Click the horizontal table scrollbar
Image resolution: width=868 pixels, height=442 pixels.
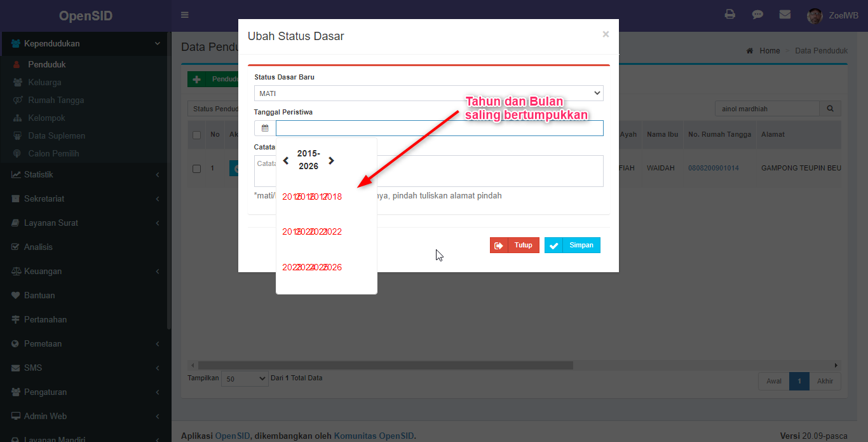pyautogui.click(x=386, y=366)
